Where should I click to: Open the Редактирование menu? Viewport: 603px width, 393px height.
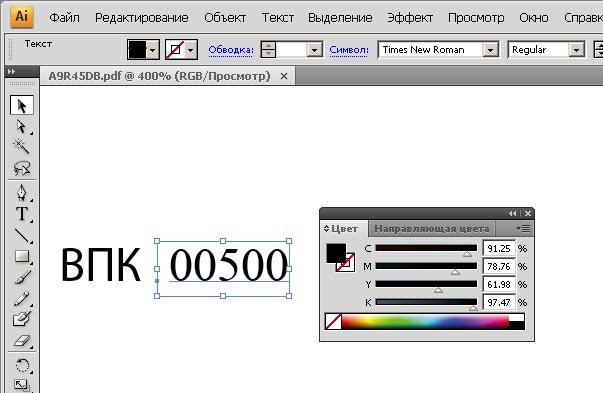[x=142, y=18]
